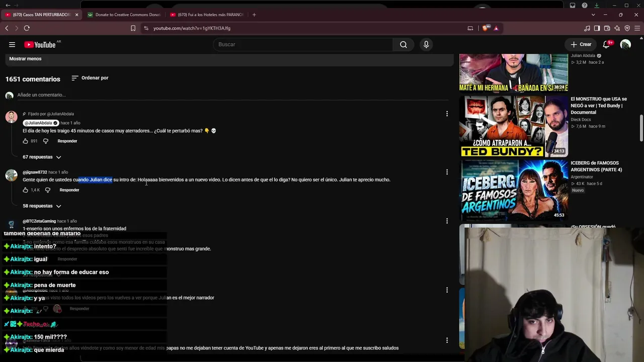Image resolution: width=644 pixels, height=362 pixels.
Task: Open the @BTCZetaGaming profile name
Action: click(x=39, y=221)
